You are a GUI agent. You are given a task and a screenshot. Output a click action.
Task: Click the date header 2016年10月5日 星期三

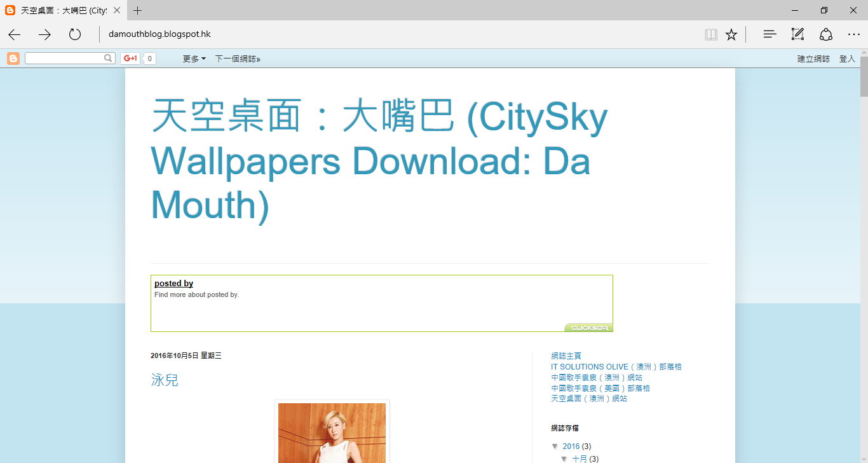click(186, 356)
